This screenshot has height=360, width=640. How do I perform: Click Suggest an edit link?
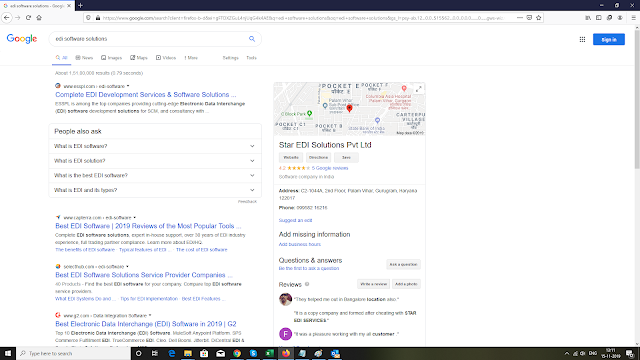click(295, 220)
